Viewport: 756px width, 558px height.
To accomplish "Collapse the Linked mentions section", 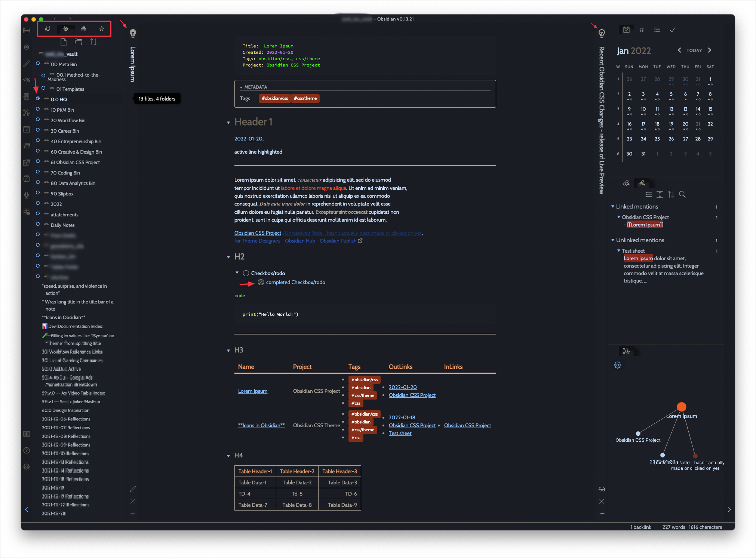I will (613, 206).
